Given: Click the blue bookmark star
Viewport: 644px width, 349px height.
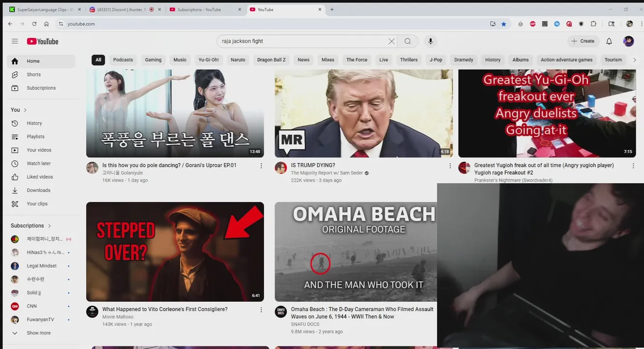Looking at the screenshot, I should [x=504, y=24].
